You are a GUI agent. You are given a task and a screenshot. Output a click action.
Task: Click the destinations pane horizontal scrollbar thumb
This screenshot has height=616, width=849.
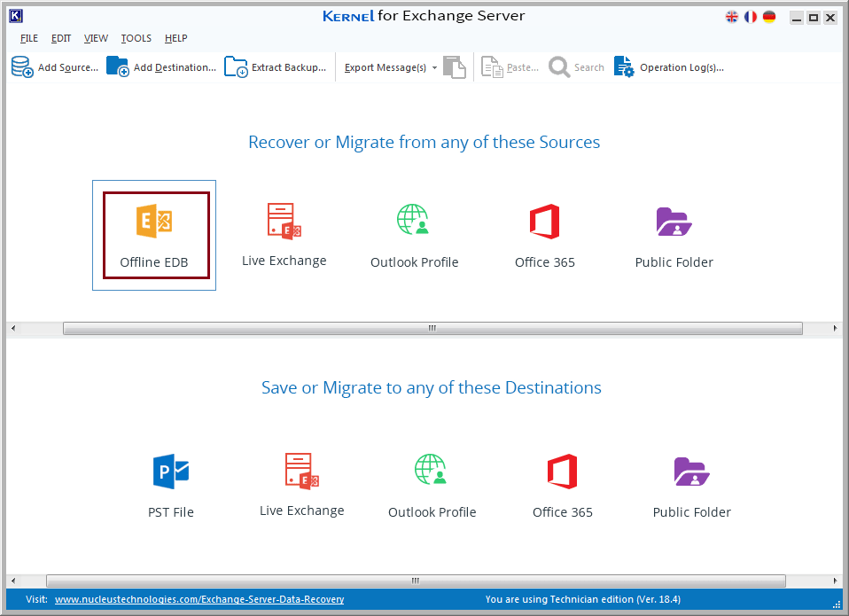416,581
